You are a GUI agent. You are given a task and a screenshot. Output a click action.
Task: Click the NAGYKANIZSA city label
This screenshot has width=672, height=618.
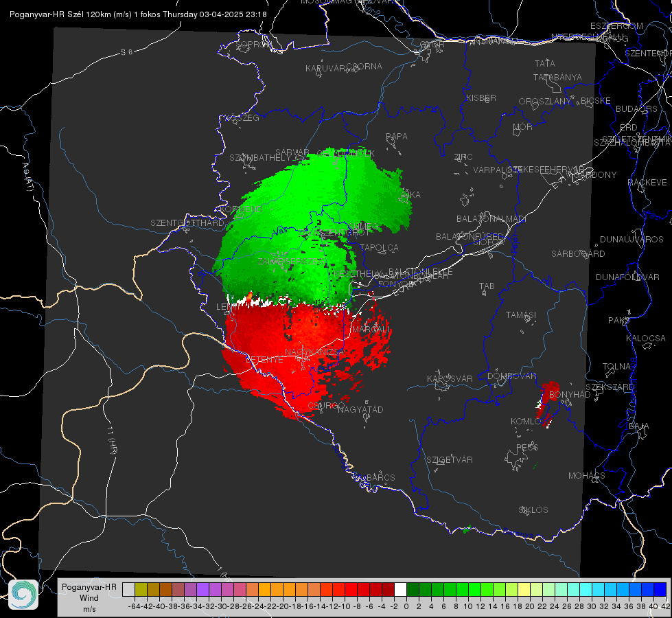314,352
